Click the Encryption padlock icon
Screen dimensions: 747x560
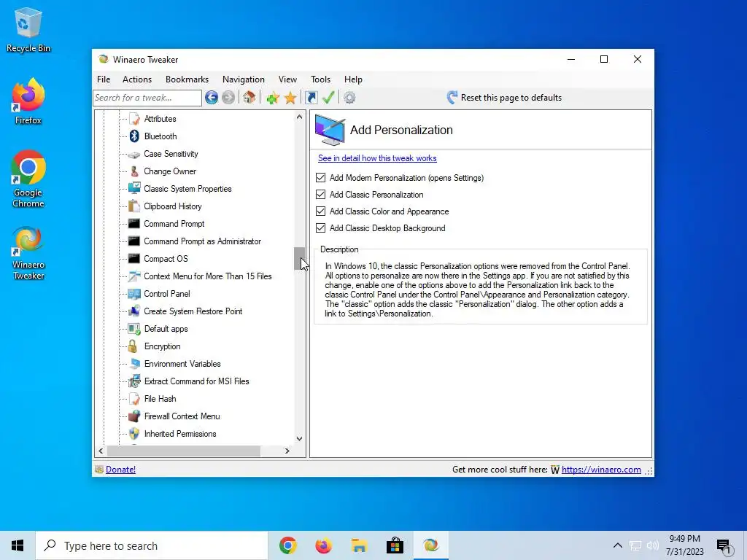tap(133, 346)
